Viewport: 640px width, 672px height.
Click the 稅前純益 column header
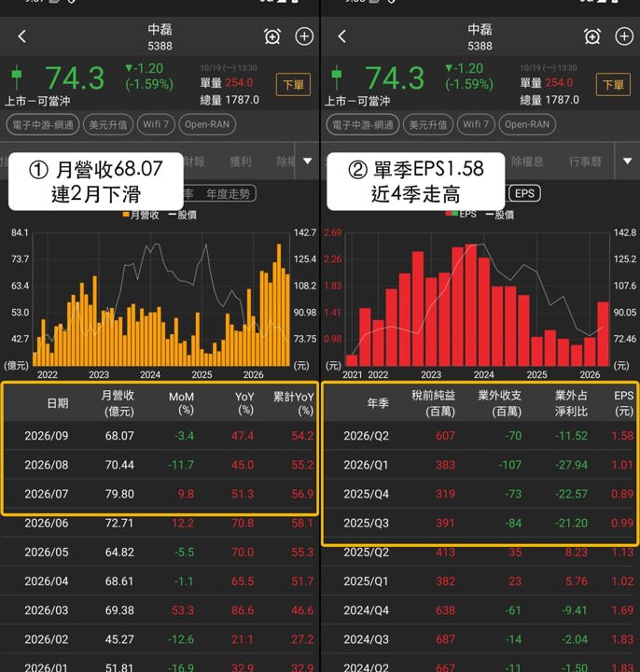(x=433, y=403)
